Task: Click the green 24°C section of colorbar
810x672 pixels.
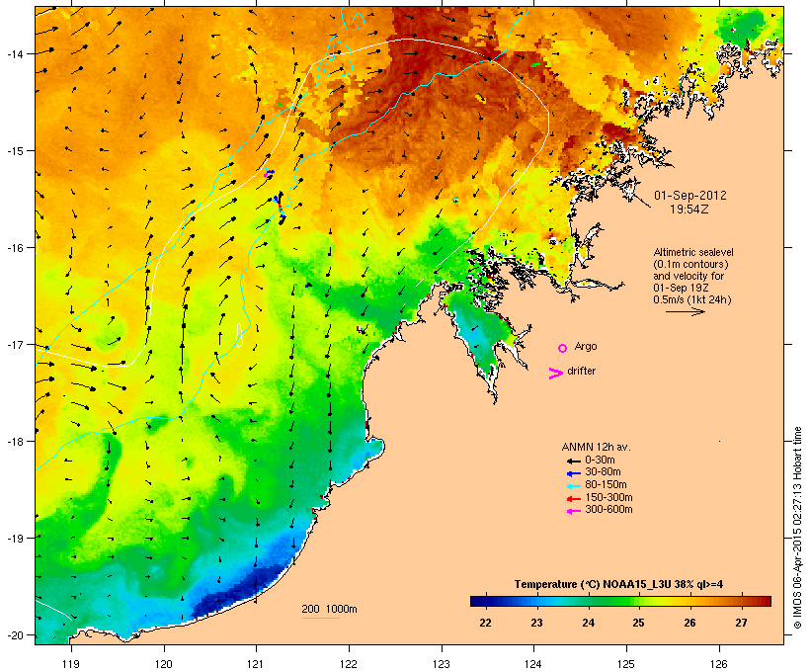Action: 589,601
